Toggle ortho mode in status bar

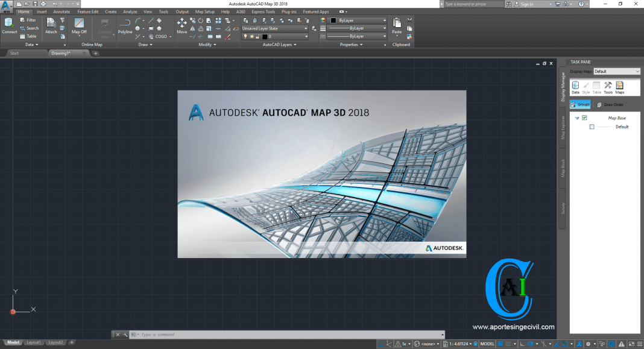(522, 344)
